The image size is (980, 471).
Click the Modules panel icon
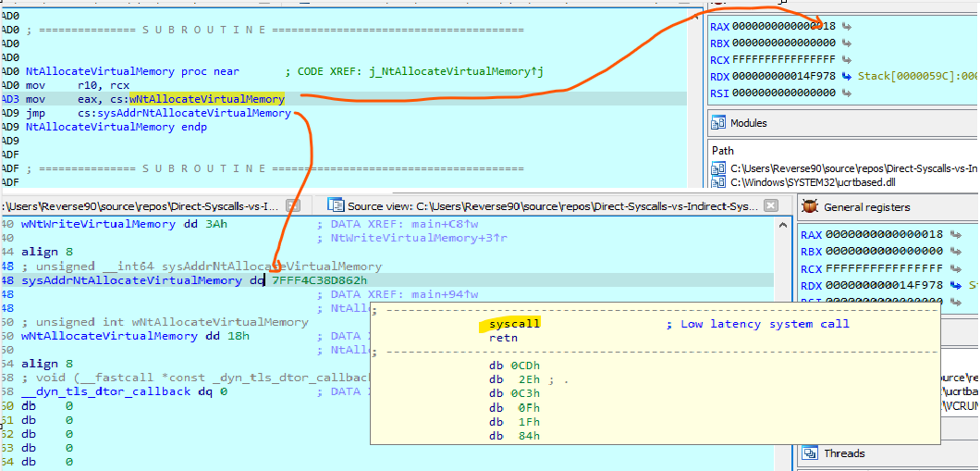click(719, 123)
